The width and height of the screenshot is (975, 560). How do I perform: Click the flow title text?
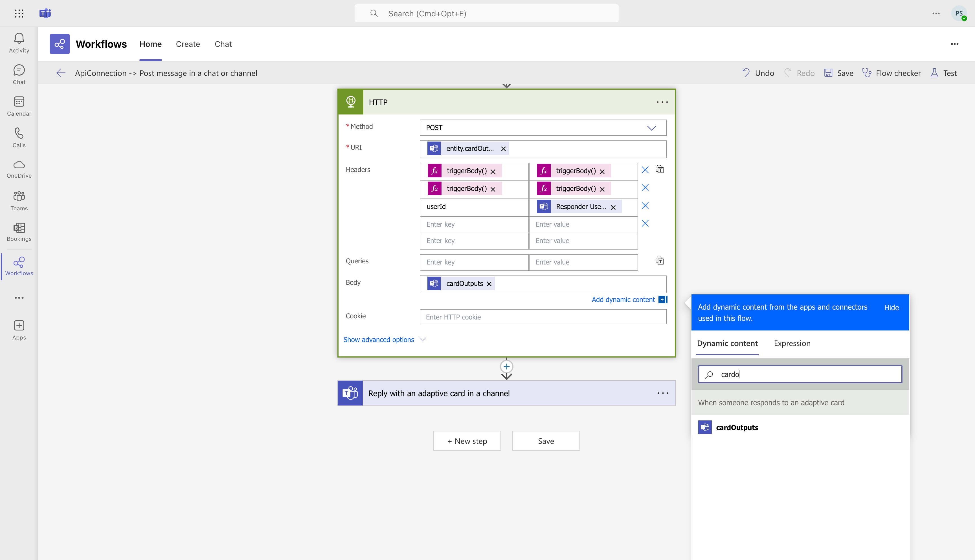pyautogui.click(x=166, y=73)
